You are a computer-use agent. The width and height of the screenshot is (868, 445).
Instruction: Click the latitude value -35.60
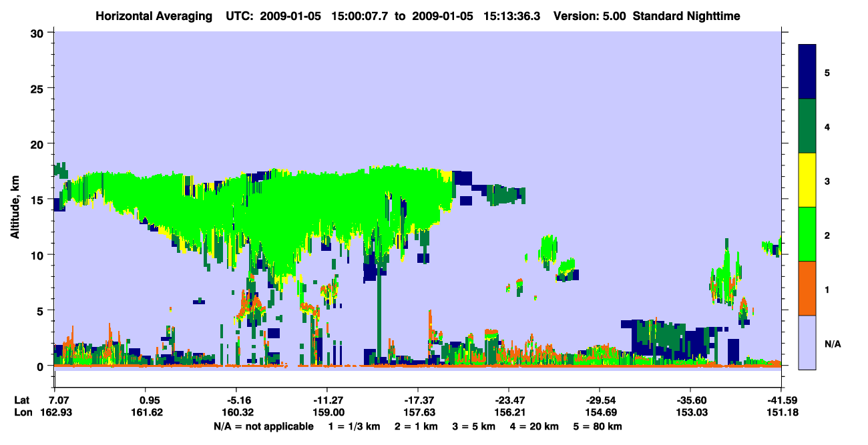click(690, 400)
